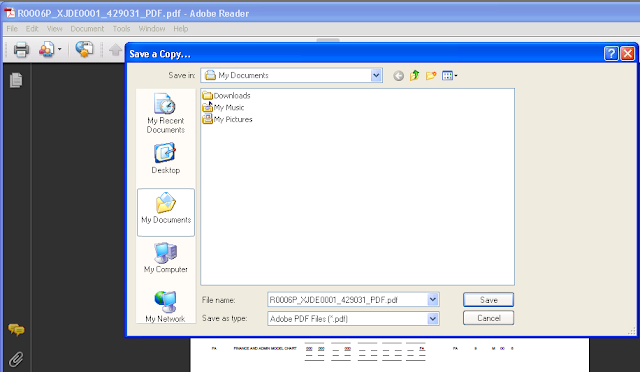The image size is (640, 372).
Task: Click the Save button
Action: click(x=488, y=300)
